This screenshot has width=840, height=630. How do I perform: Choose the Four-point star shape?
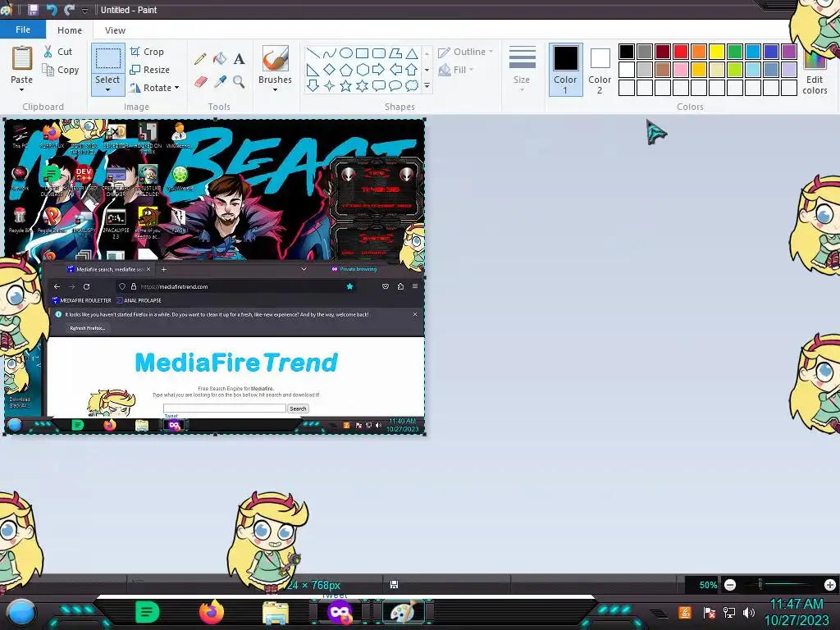pyautogui.click(x=330, y=85)
